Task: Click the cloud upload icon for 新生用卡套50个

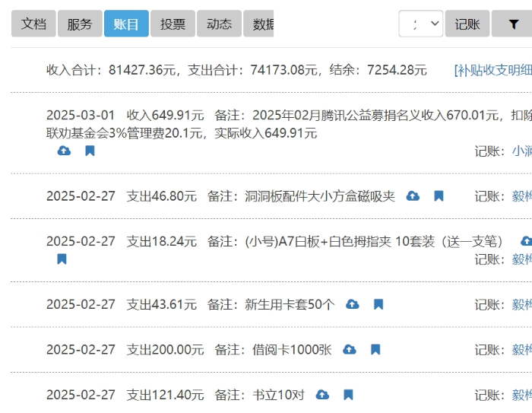Action: pos(353,304)
